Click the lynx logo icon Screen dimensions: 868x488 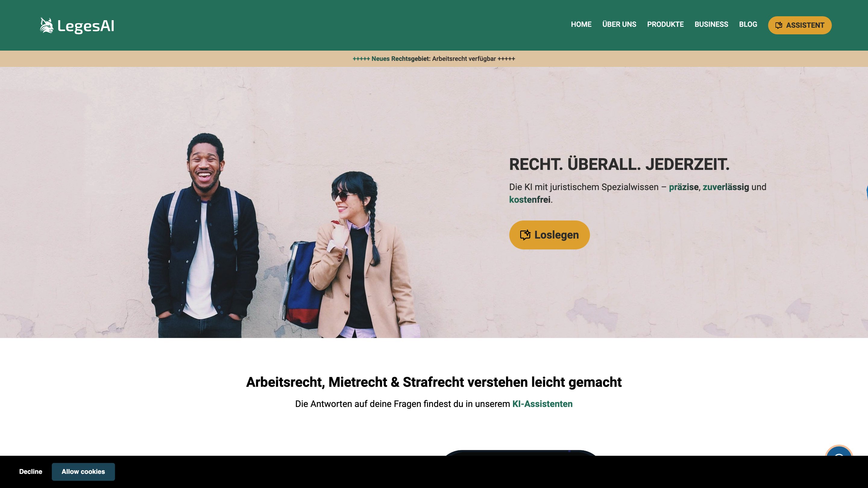pos(47,26)
